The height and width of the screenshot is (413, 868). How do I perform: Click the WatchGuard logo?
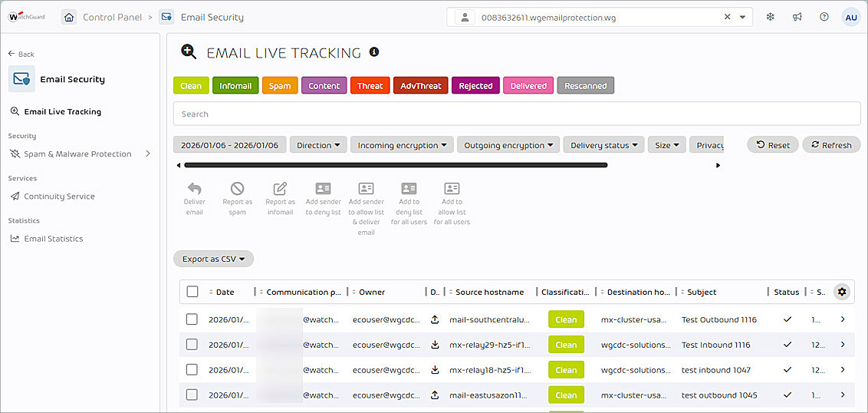(x=27, y=17)
